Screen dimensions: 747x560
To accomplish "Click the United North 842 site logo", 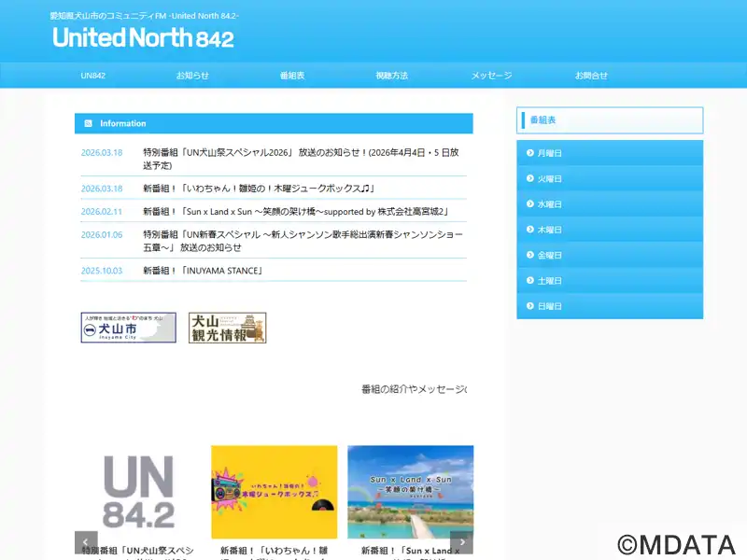I will click(x=143, y=37).
